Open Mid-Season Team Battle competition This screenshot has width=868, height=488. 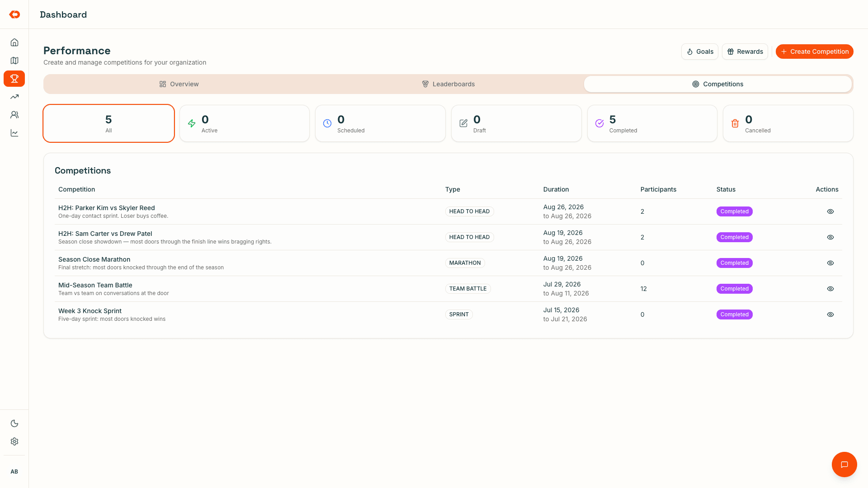(95, 285)
